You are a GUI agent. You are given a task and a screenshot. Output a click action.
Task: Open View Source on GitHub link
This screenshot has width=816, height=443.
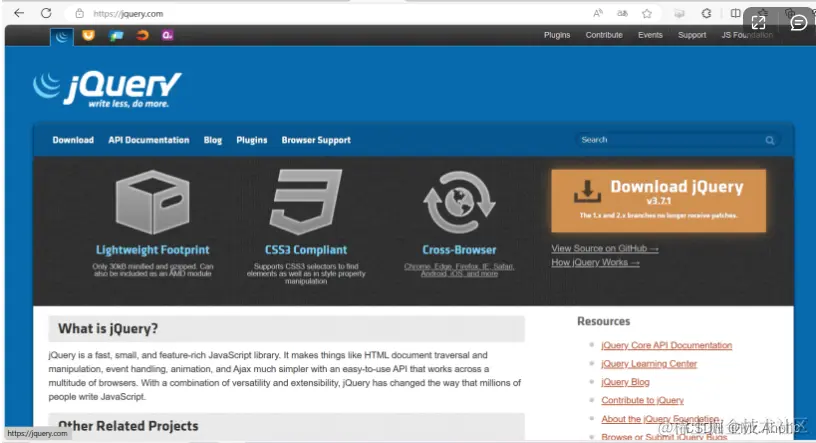[605, 248]
